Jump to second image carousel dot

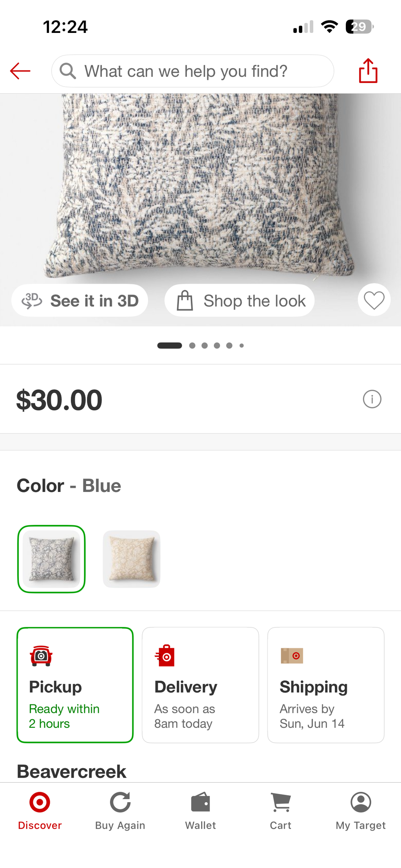click(192, 345)
